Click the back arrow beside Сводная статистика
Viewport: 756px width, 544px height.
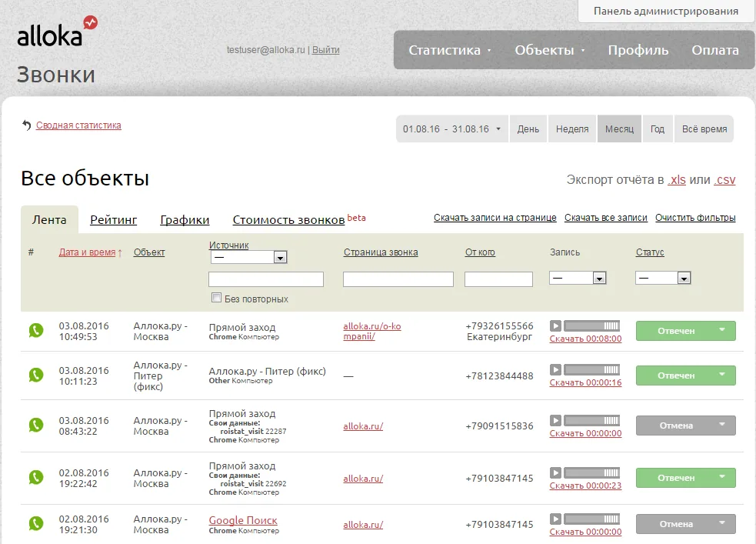pyautogui.click(x=26, y=125)
